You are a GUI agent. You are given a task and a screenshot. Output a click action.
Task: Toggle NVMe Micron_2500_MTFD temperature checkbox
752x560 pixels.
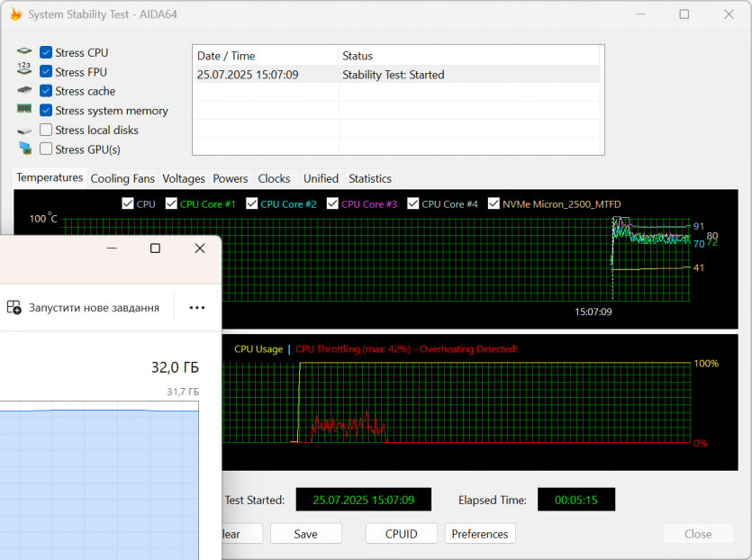[494, 203]
